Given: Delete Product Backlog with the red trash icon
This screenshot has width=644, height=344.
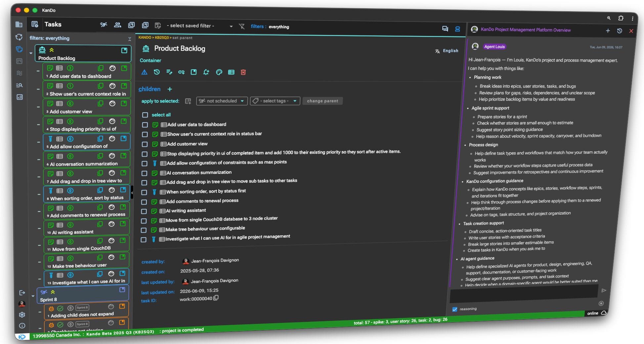Looking at the screenshot, I should pos(243,72).
